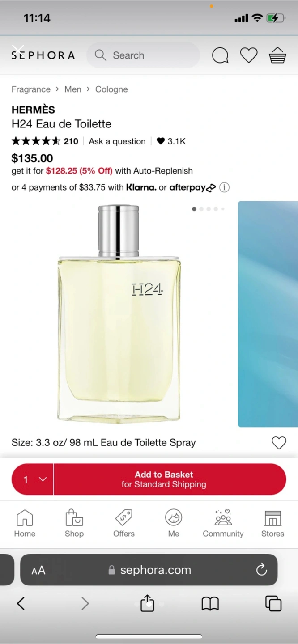Tap the Safari share icon
298x644 pixels.
(147, 603)
